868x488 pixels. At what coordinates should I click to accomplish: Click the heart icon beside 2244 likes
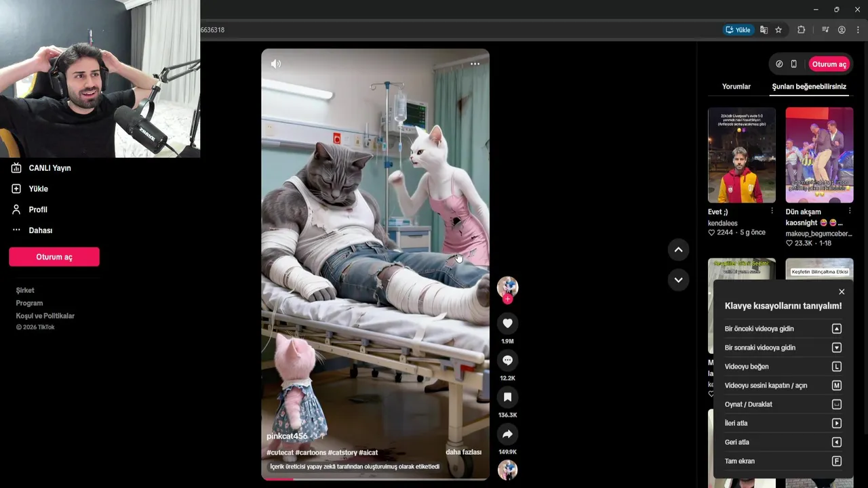[711, 232]
